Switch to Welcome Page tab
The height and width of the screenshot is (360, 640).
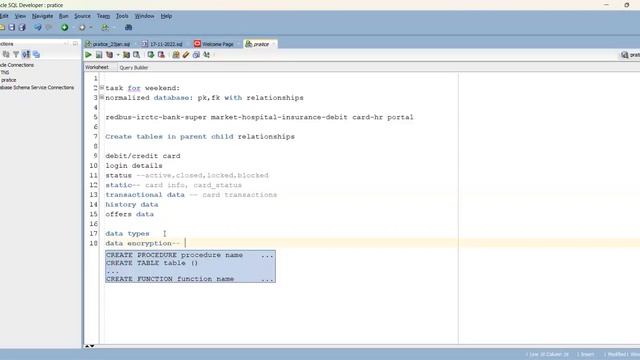pyautogui.click(x=217, y=44)
